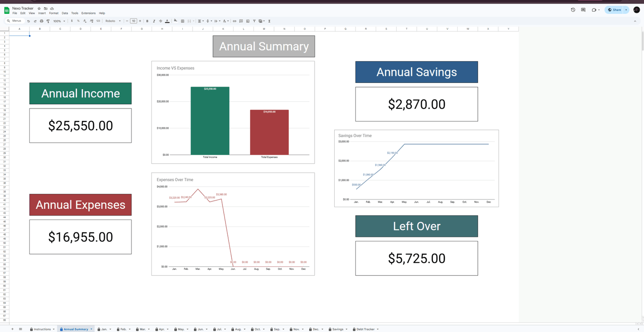Open the all sheets list
Image resolution: width=644 pixels, height=332 pixels.
pos(21,329)
